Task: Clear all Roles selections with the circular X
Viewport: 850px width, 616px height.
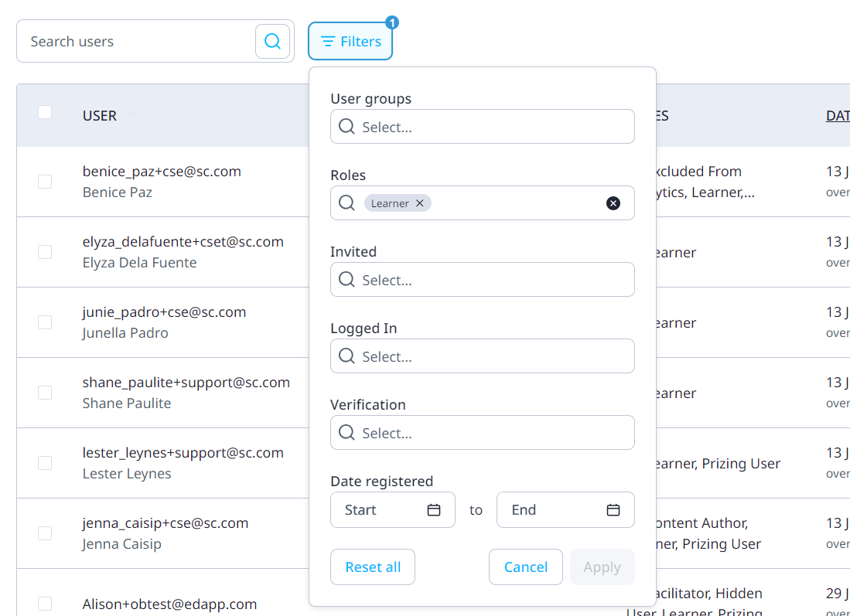Action: pos(613,202)
